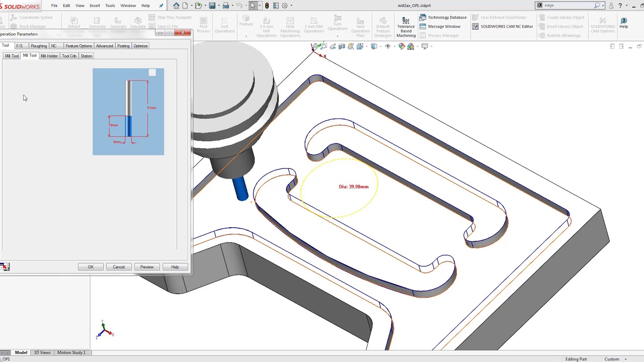
Task: Expand the Options gear dropdown arrow
Action: (x=292, y=6)
